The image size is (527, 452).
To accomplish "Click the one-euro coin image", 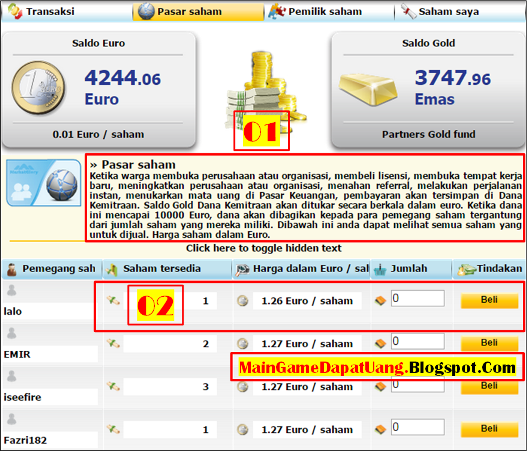I will (x=38, y=88).
